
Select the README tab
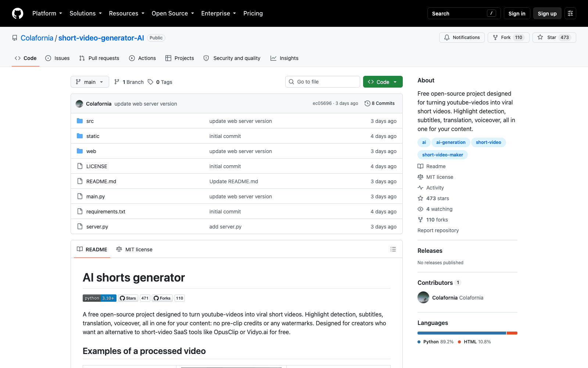point(92,249)
